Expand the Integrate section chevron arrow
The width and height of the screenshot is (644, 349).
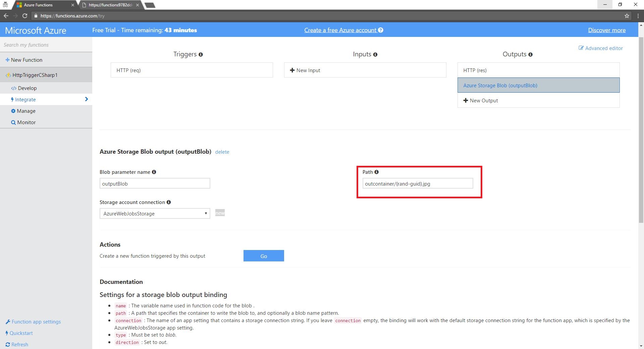point(87,99)
